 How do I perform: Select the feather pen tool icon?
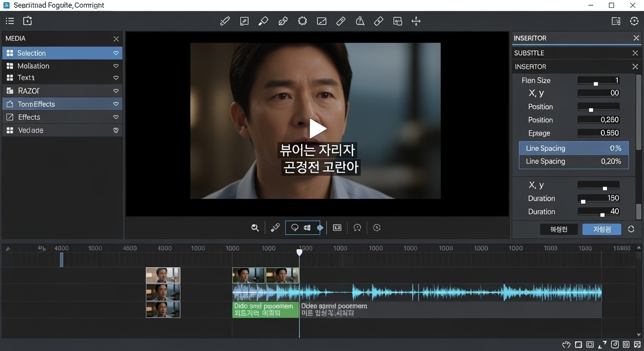(x=283, y=21)
